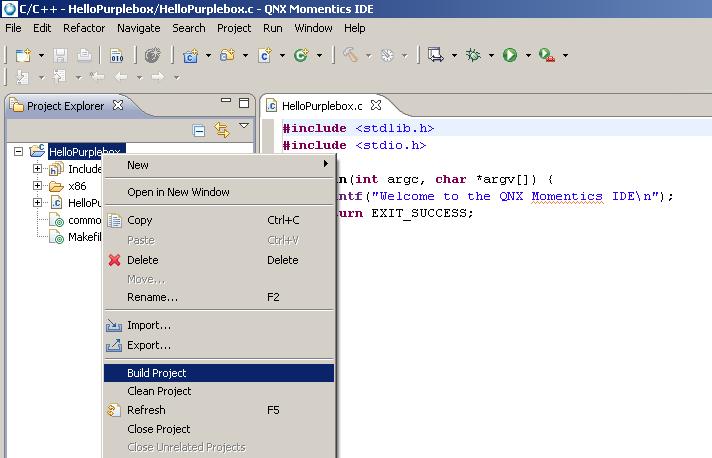Click the new C source file icon

click(264, 55)
